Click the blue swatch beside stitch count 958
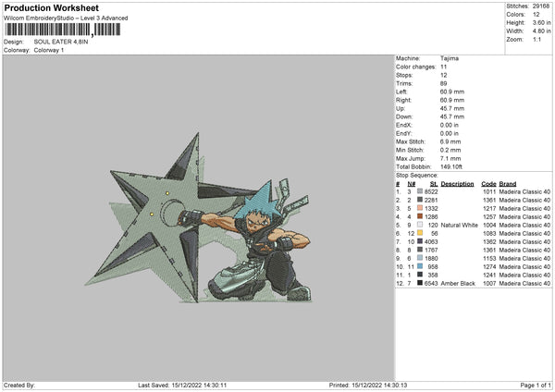Screen dimensions: 555x392 coord(420,266)
